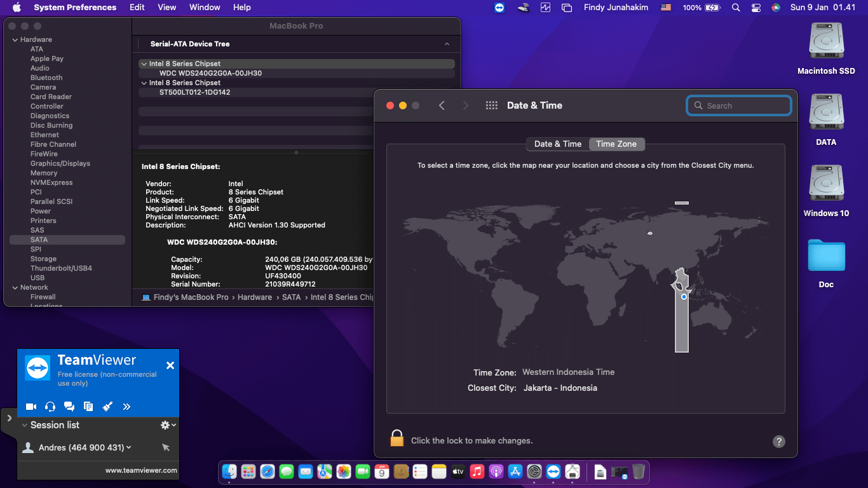868x488 pixels.
Task: Open Launchpad from the Dock
Action: click(x=248, y=471)
